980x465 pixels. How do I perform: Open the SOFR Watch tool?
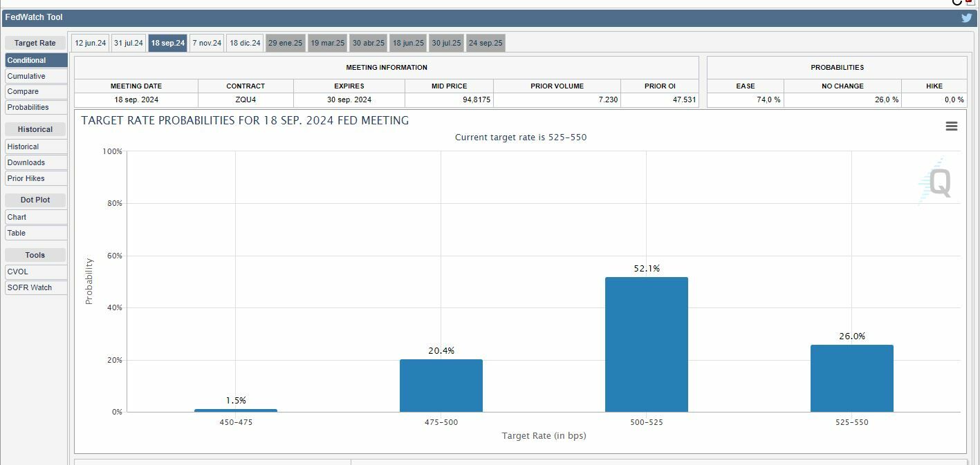pos(36,287)
